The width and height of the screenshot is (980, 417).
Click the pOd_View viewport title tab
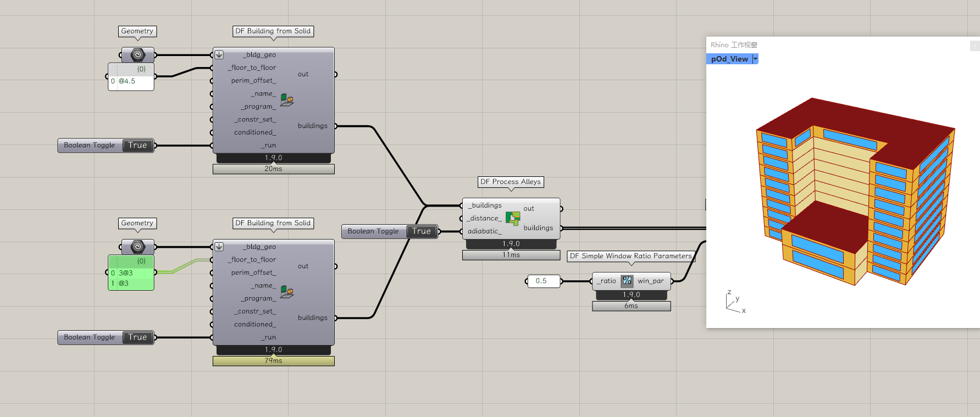pyautogui.click(x=729, y=59)
